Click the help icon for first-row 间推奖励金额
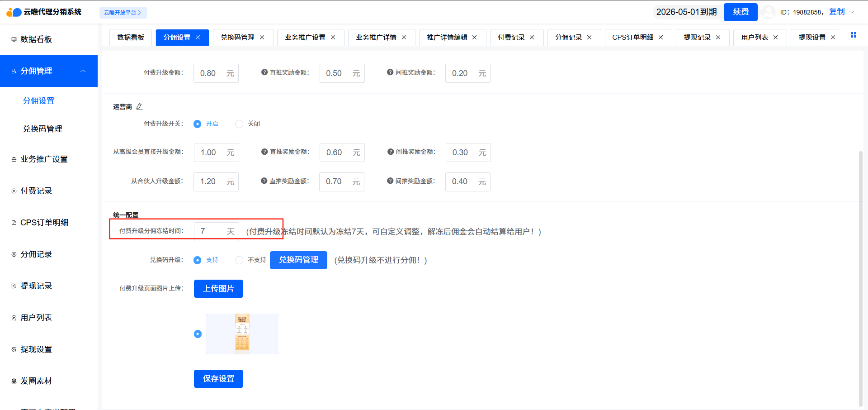Image resolution: width=868 pixels, height=410 pixels. pyautogui.click(x=390, y=72)
